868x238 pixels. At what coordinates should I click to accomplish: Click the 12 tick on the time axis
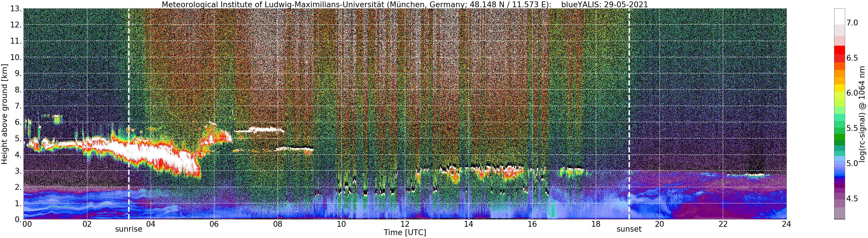coord(405,224)
